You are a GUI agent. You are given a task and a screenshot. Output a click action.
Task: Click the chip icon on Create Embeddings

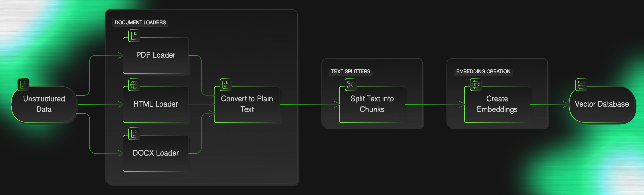point(476,85)
